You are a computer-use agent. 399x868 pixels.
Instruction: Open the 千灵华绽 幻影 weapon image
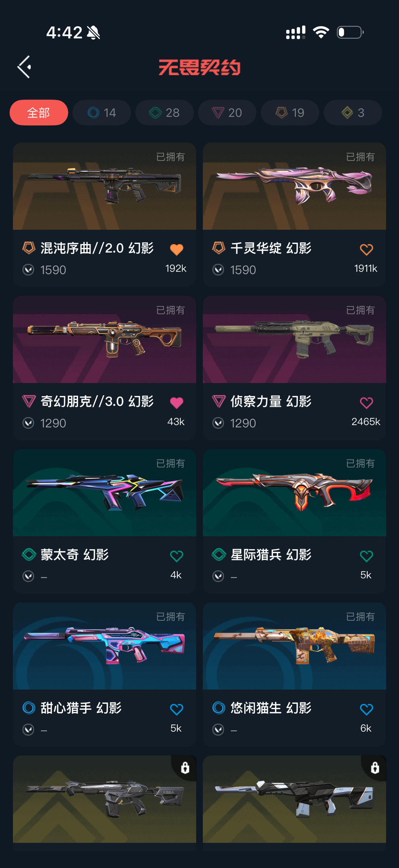click(x=294, y=186)
